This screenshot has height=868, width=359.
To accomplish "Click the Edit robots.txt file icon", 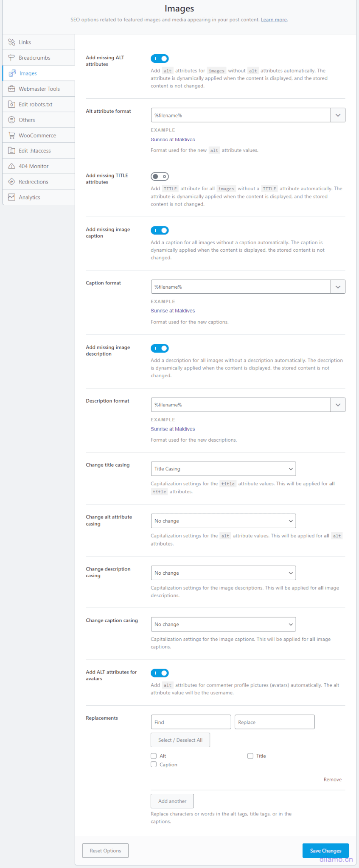I will point(11,104).
